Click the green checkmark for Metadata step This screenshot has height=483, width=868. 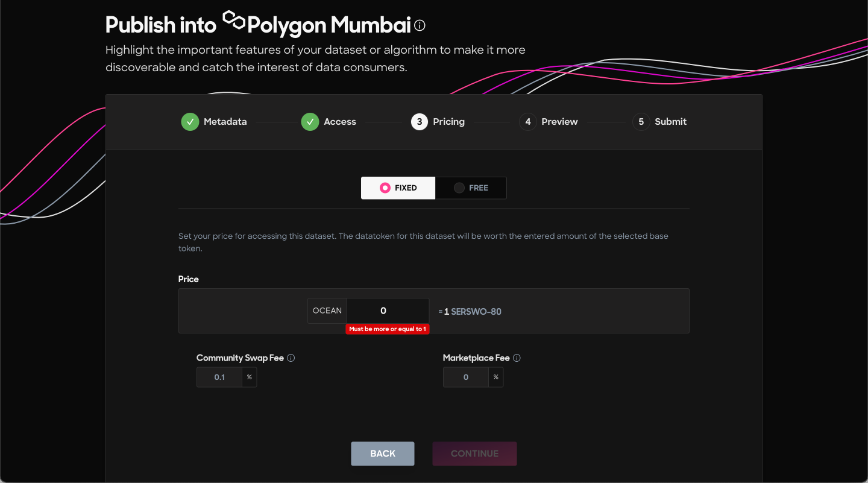(190, 122)
